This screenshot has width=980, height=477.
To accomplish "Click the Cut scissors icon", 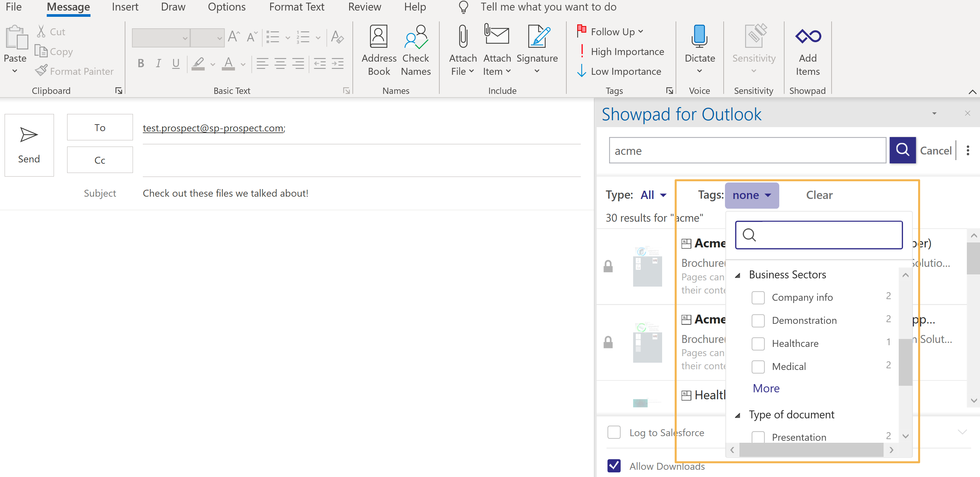I will [41, 32].
